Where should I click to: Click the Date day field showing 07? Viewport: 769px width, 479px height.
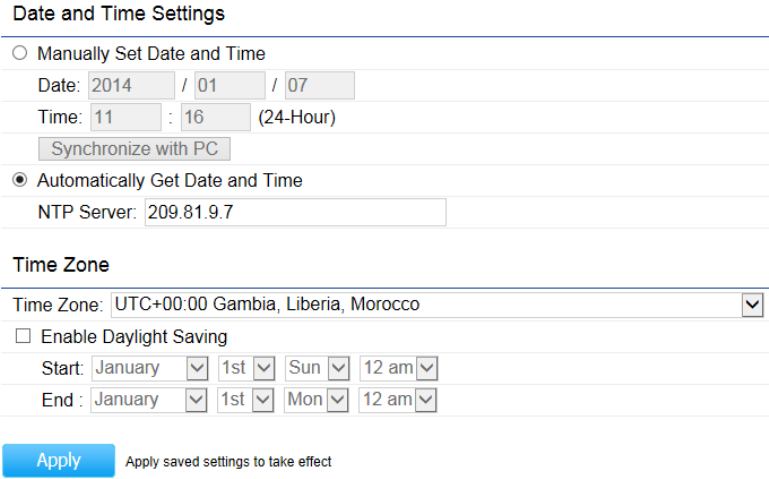tap(319, 86)
